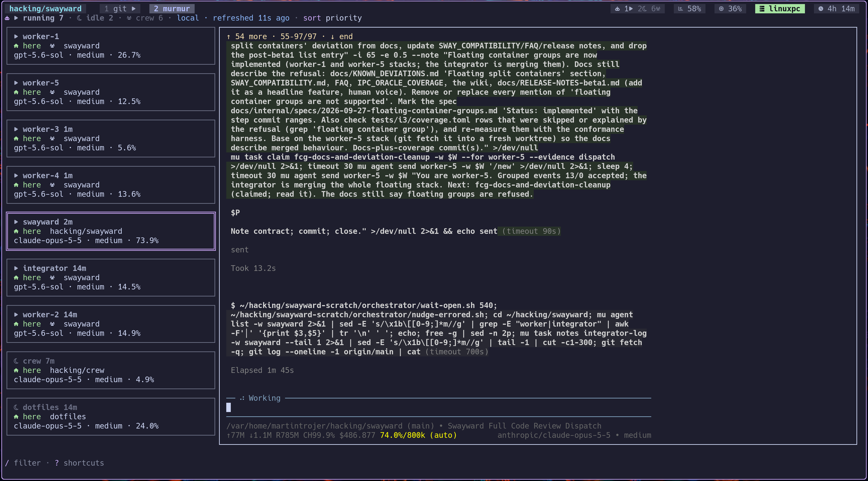Click the play icon on worker-2 card

(x=16, y=315)
